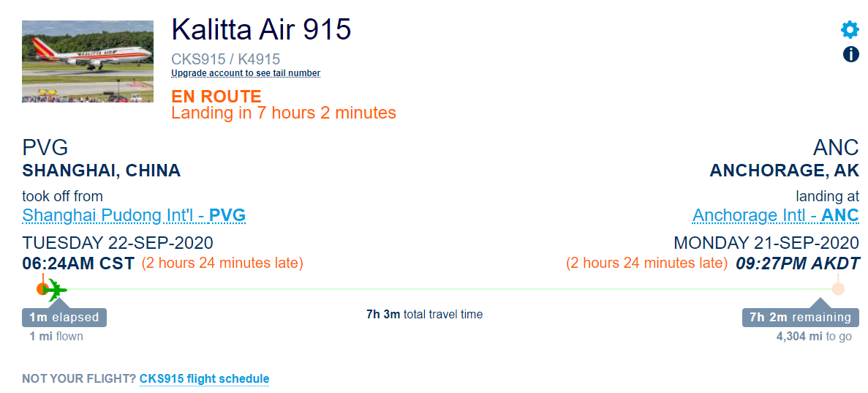The image size is (868, 393).
Task: Click the ANC destination code heading
Action: coord(836,149)
